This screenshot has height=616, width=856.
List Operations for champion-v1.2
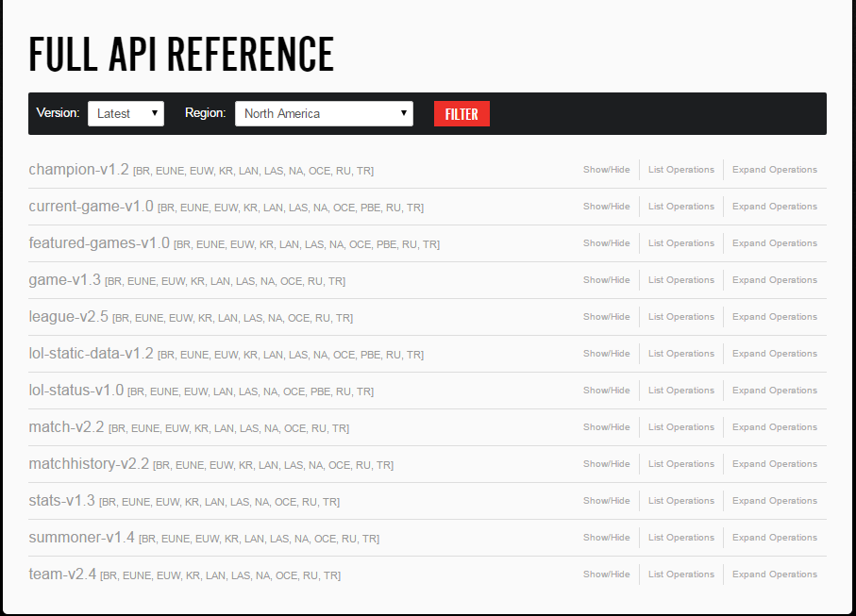click(681, 170)
